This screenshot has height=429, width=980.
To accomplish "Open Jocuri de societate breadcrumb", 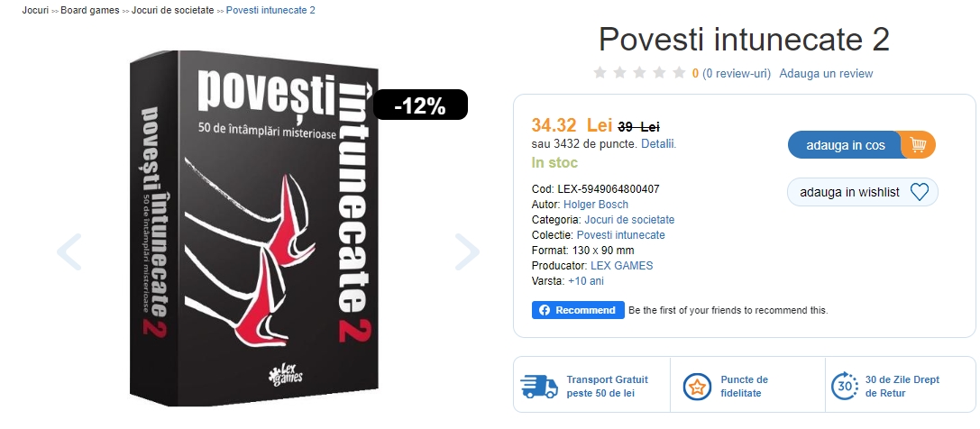I will click(172, 11).
